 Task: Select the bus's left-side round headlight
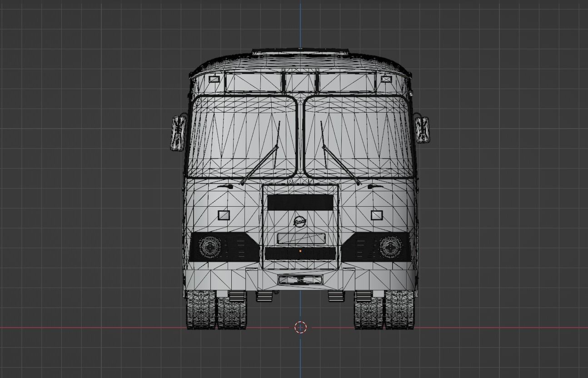[210, 247]
